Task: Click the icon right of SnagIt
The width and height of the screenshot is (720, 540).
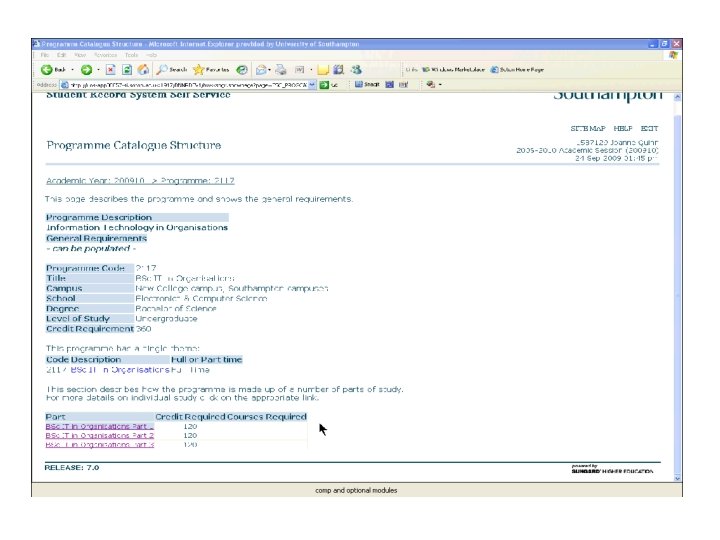Action: point(389,84)
